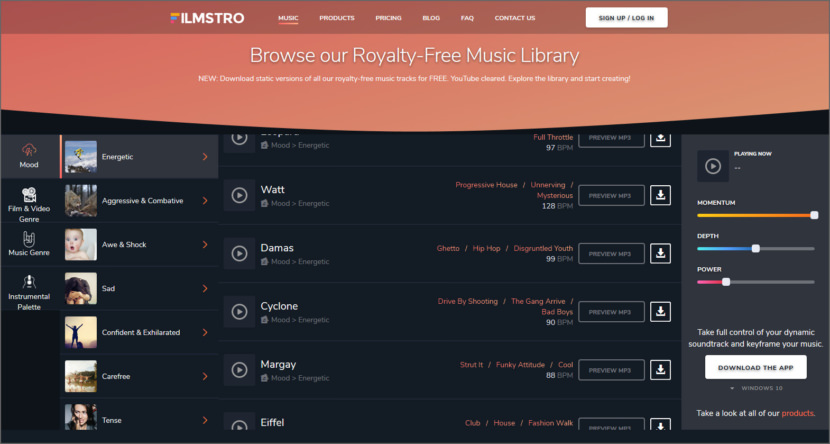Expand the Awe & Shock mood

click(x=205, y=244)
